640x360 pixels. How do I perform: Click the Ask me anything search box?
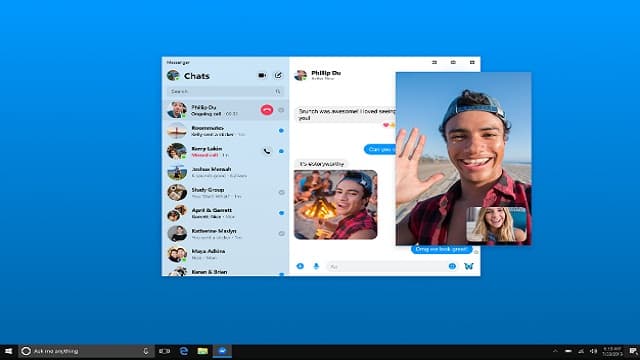(86, 351)
